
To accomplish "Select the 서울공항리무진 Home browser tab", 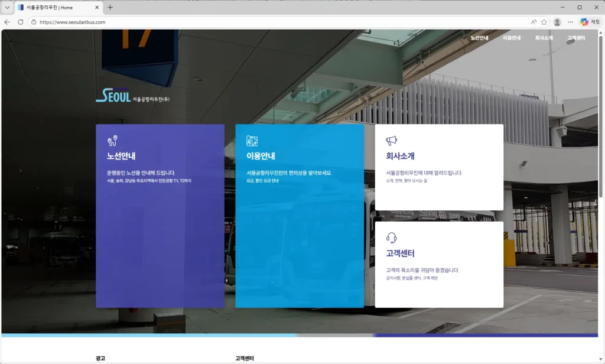I will [53, 8].
